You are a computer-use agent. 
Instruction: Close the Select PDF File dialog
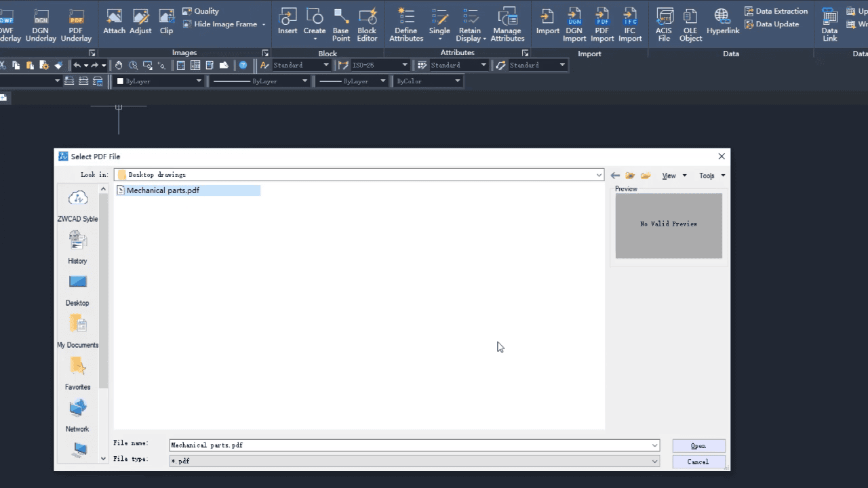(722, 156)
